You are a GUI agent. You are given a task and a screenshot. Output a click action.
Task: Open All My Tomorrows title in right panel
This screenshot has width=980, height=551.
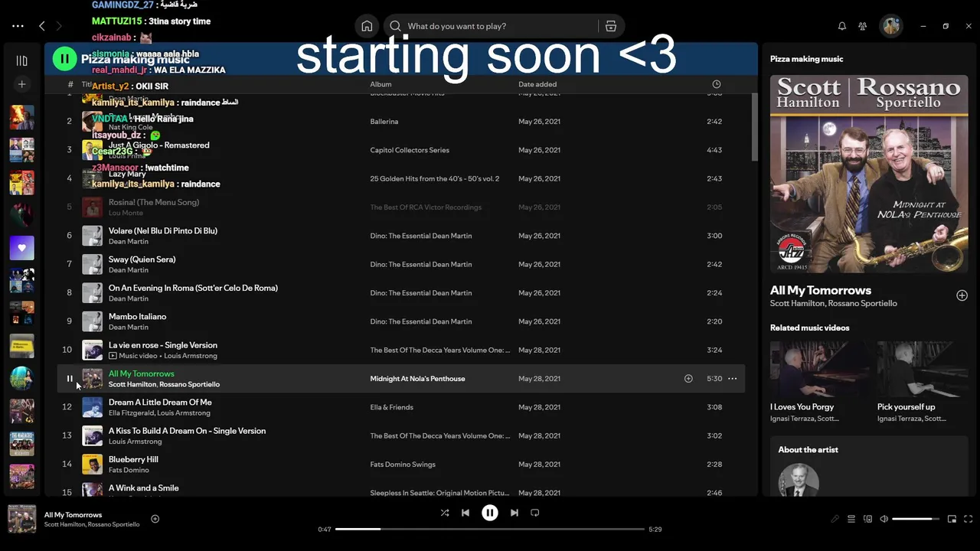click(821, 291)
